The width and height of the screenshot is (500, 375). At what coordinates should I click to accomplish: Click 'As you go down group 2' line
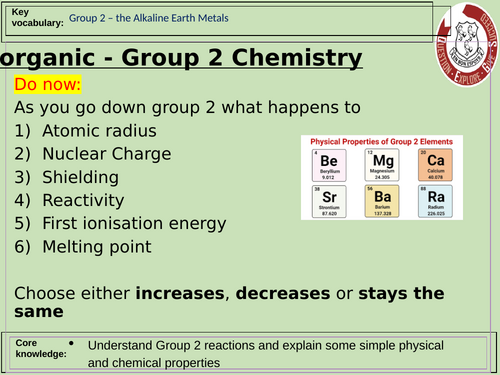[187, 108]
